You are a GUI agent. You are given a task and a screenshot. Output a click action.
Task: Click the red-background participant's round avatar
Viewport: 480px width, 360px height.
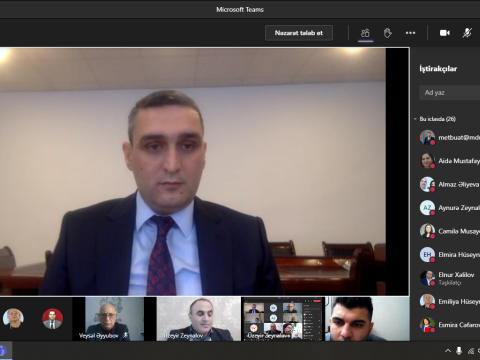[x=53, y=319]
